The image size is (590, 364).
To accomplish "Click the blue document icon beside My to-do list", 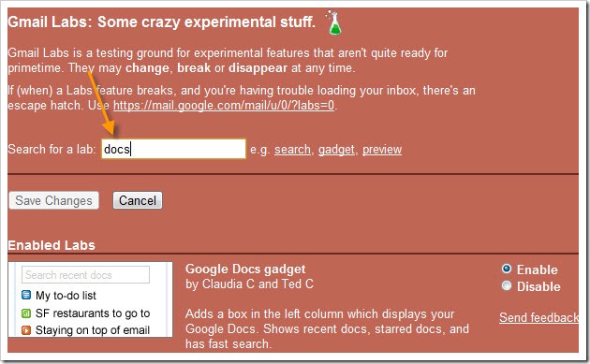I will [26, 295].
